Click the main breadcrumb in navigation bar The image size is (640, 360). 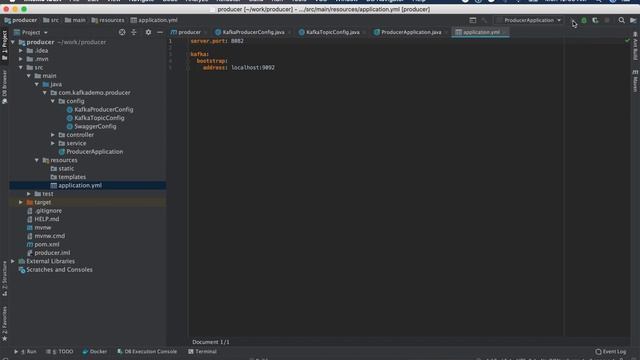coord(75,20)
